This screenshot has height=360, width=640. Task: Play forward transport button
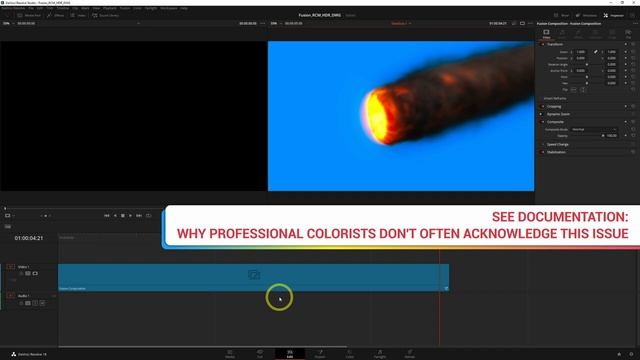(130, 216)
